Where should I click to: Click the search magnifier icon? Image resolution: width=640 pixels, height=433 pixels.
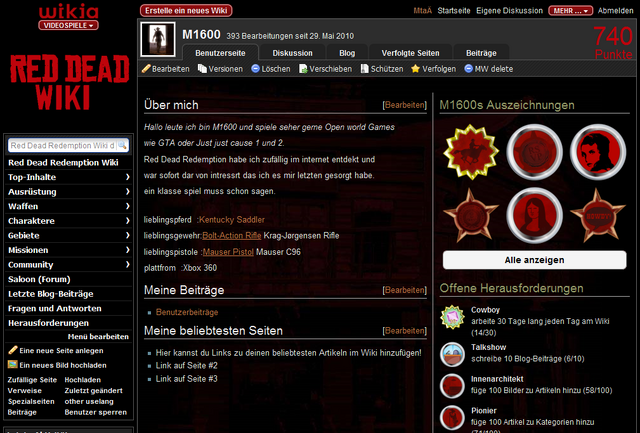click(x=122, y=145)
